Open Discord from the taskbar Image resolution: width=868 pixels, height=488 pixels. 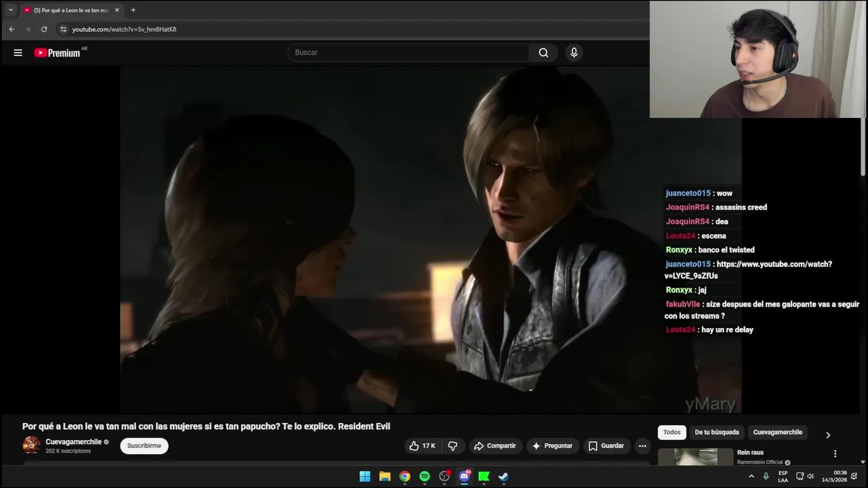464,476
